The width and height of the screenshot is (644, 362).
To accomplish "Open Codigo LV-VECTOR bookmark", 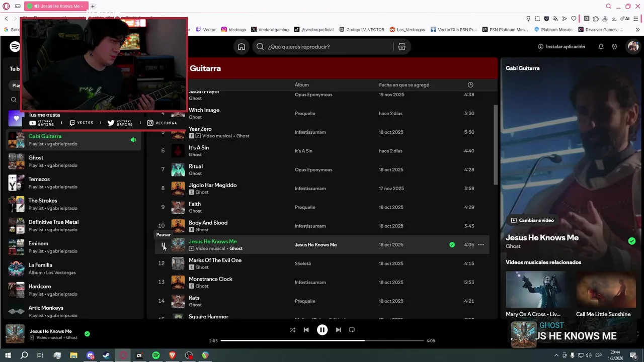I will point(362,30).
